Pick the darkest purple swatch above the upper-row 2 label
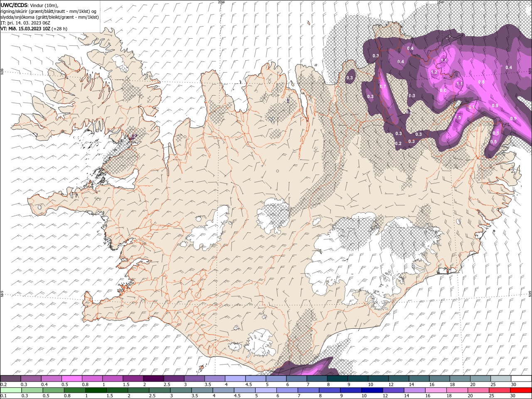The width and height of the screenshot is (532, 399). [x=153, y=379]
